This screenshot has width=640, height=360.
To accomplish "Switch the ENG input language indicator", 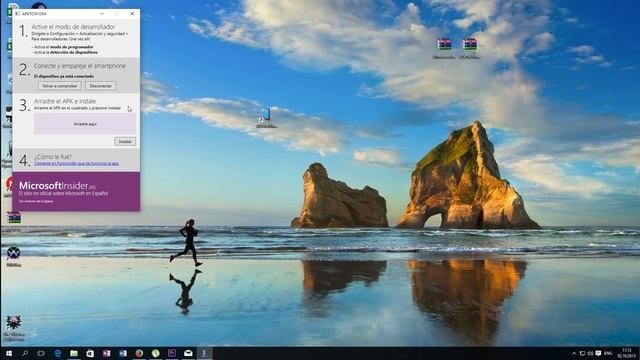I will (x=608, y=353).
